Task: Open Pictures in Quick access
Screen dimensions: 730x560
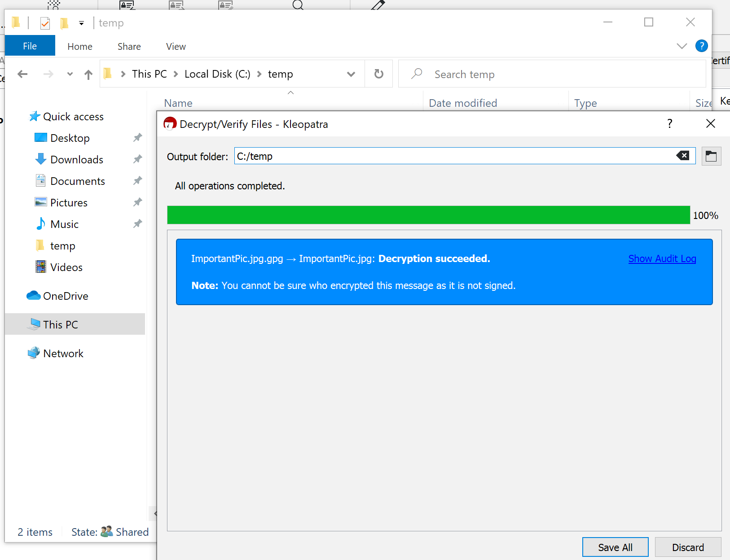Action: (61, 202)
